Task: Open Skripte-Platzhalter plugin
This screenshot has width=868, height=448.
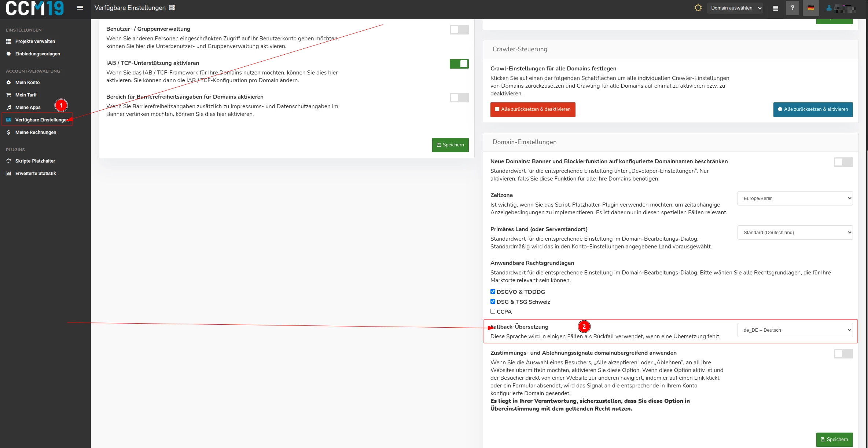Action: (x=35, y=161)
